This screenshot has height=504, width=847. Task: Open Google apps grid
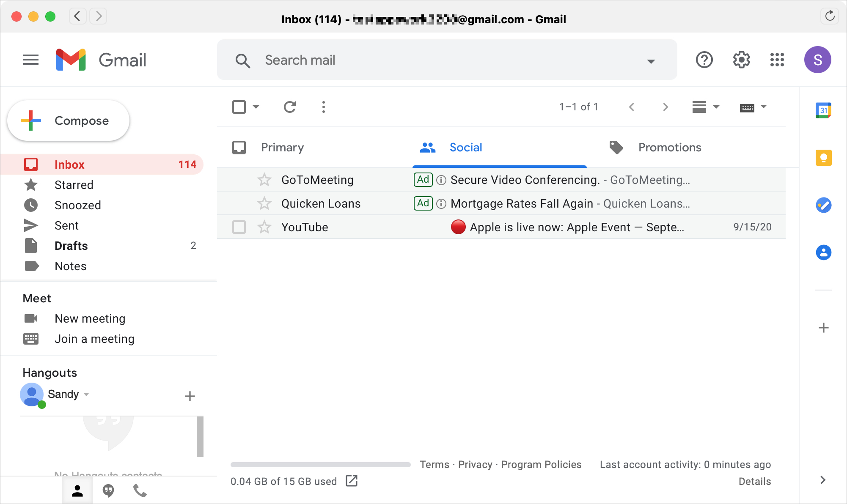pyautogui.click(x=777, y=60)
